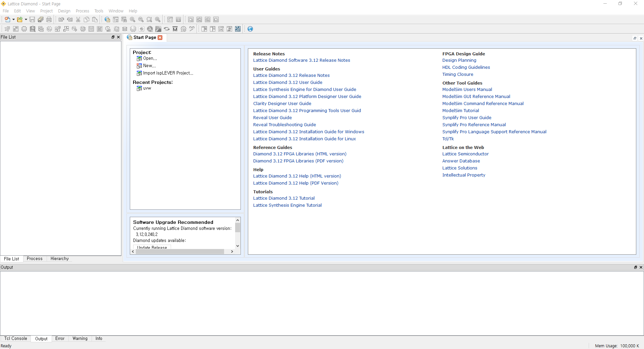Viewport: 644px width, 349px height.
Task: Click the highlighted blue tile-windows icon
Action: click(x=238, y=29)
